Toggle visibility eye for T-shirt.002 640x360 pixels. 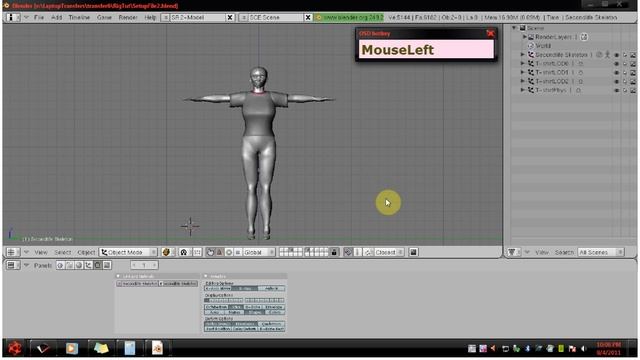[617, 82]
